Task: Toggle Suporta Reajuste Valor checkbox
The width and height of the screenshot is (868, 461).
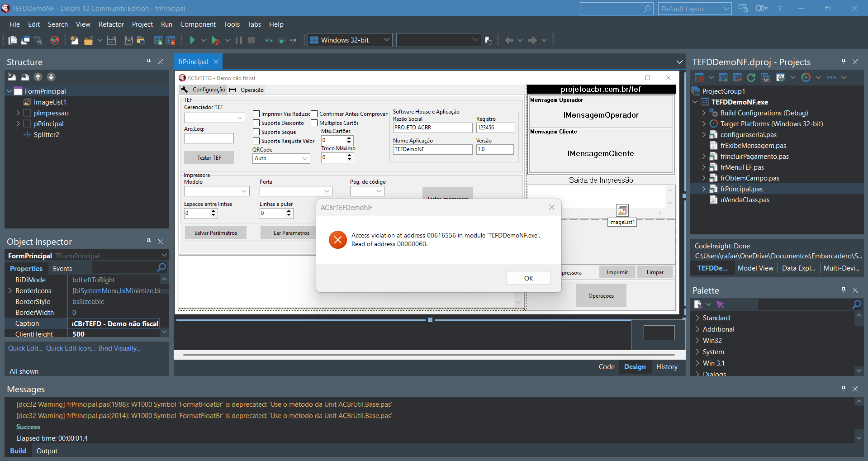Action: [256, 141]
